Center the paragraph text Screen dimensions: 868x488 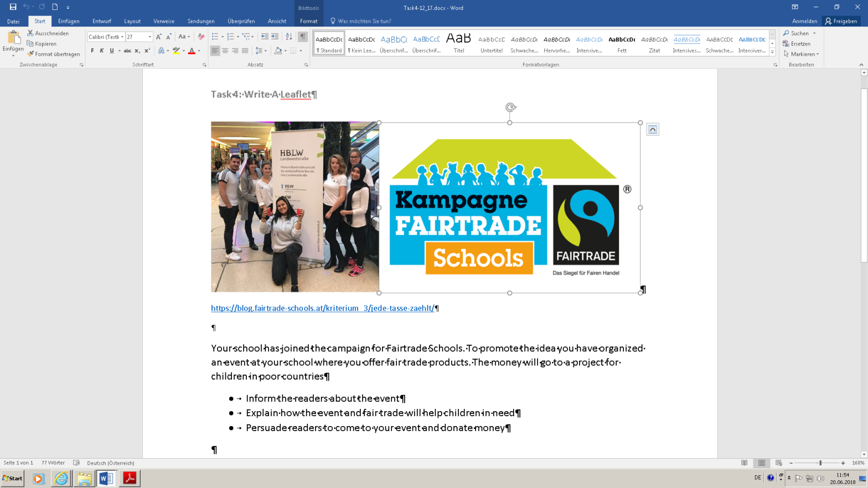(x=225, y=51)
